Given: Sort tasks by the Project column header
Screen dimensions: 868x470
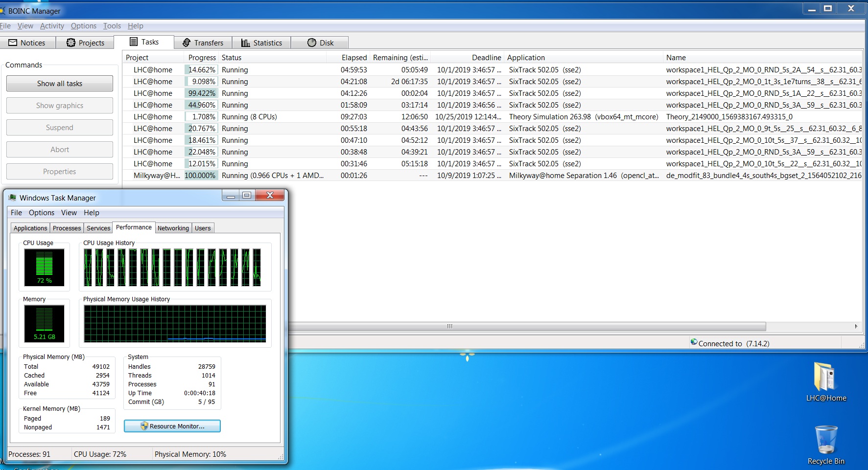Looking at the screenshot, I should point(153,58).
